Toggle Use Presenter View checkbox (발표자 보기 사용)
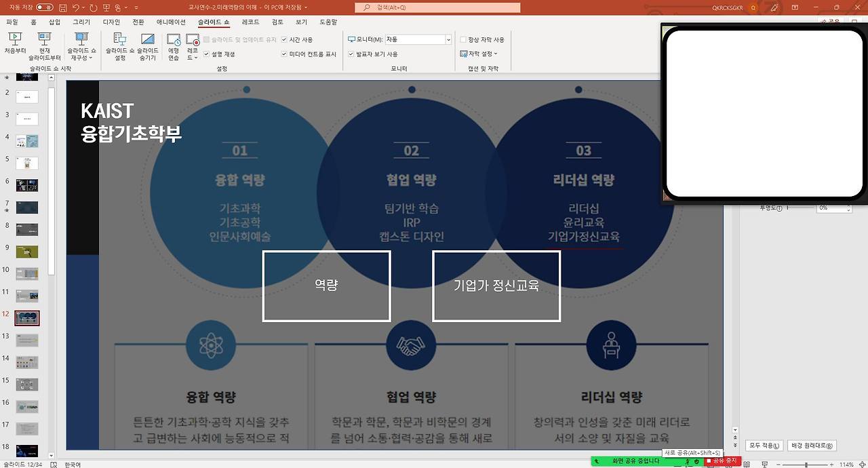Image resolution: width=868 pixels, height=468 pixels. point(351,54)
